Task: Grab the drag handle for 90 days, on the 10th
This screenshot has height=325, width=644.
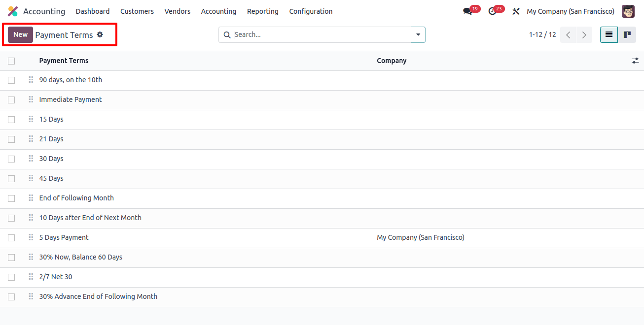Action: point(31,80)
